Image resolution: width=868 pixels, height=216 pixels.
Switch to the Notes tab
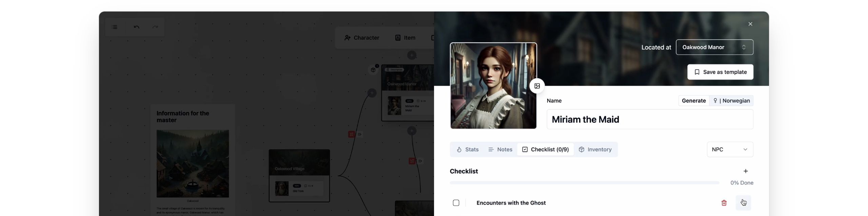pos(500,149)
